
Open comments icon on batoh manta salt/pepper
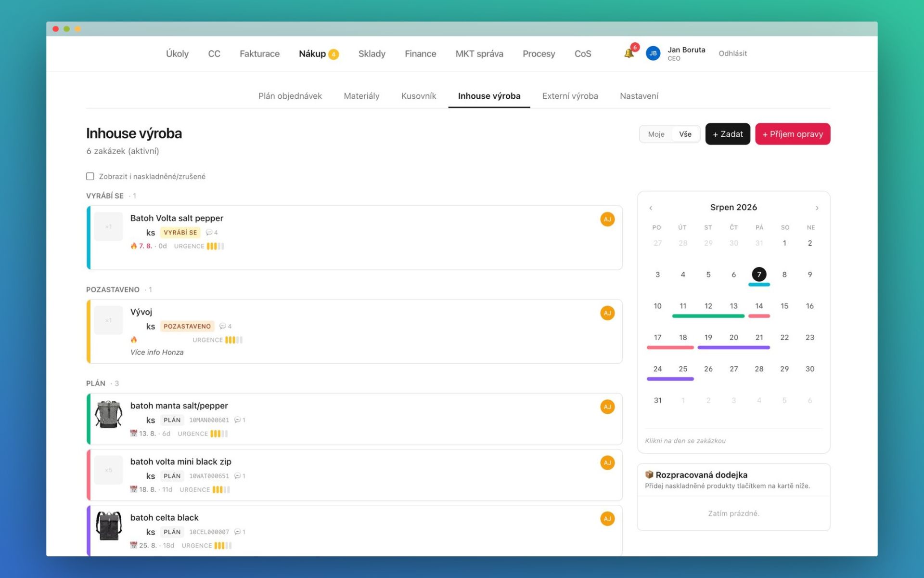point(237,420)
